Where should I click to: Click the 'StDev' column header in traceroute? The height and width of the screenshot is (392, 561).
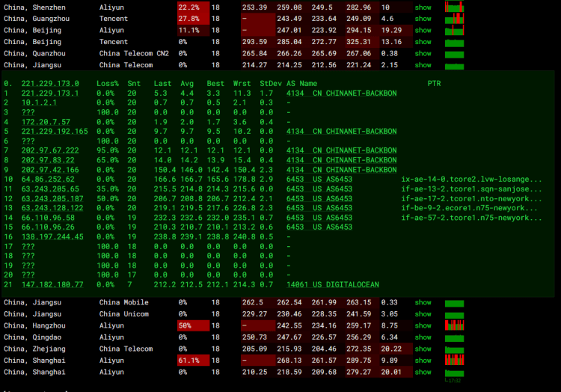pyautogui.click(x=271, y=84)
